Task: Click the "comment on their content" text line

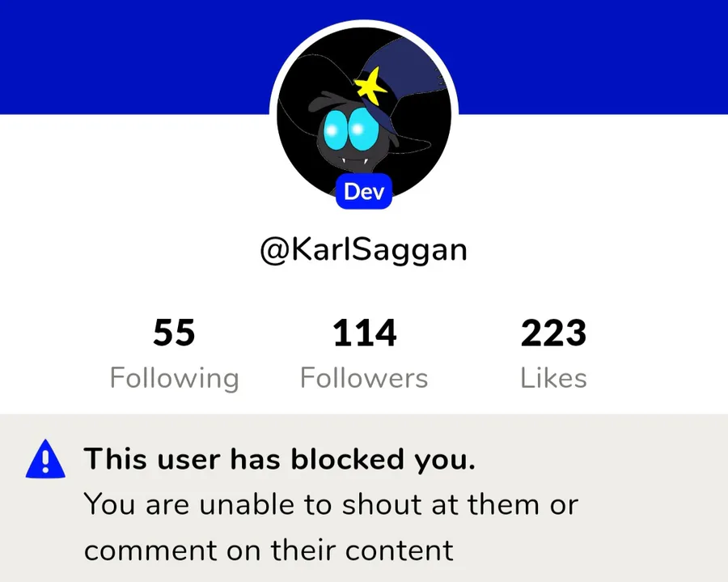Action: pyautogui.click(x=269, y=550)
